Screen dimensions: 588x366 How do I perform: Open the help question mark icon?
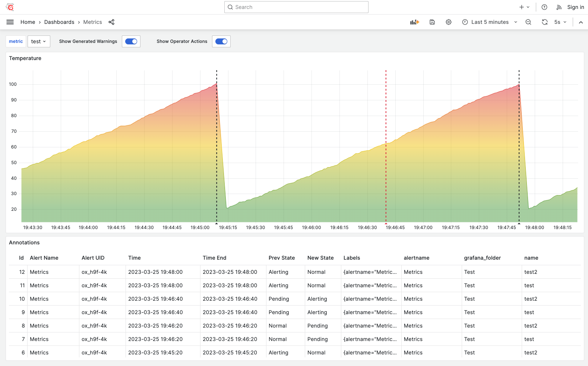544,7
